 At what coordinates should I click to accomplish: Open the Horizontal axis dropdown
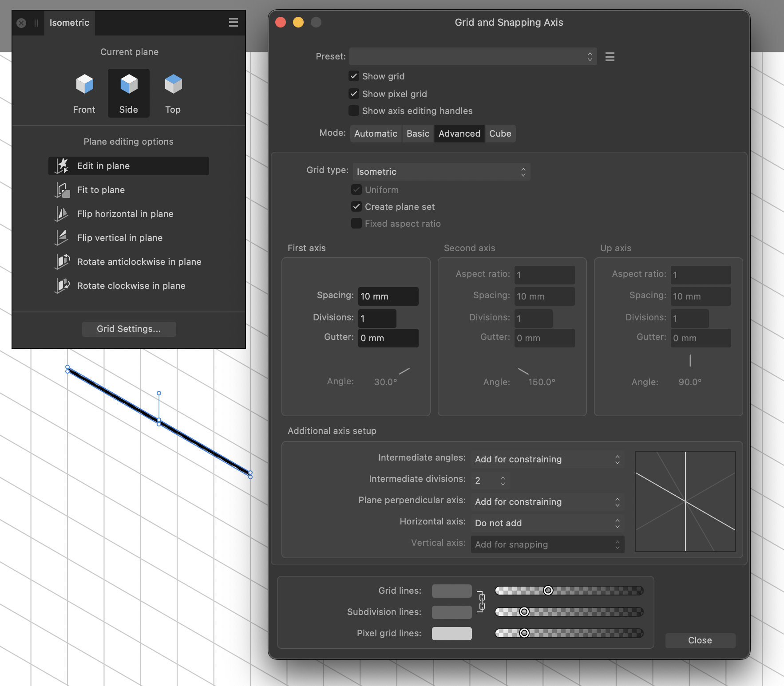(548, 523)
